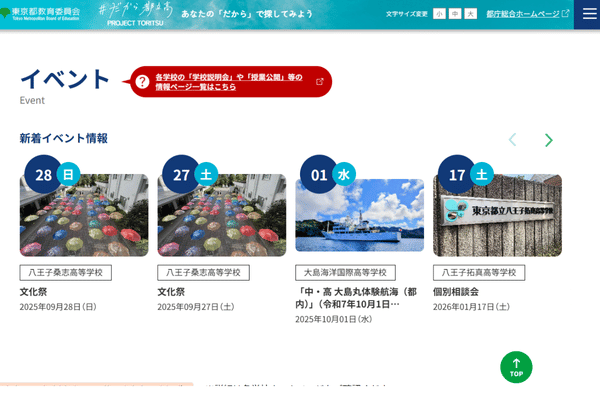Image resolution: width=600 pixels, height=400 pixels.
Task: Show previous events with left arrow
Action: [x=512, y=140]
